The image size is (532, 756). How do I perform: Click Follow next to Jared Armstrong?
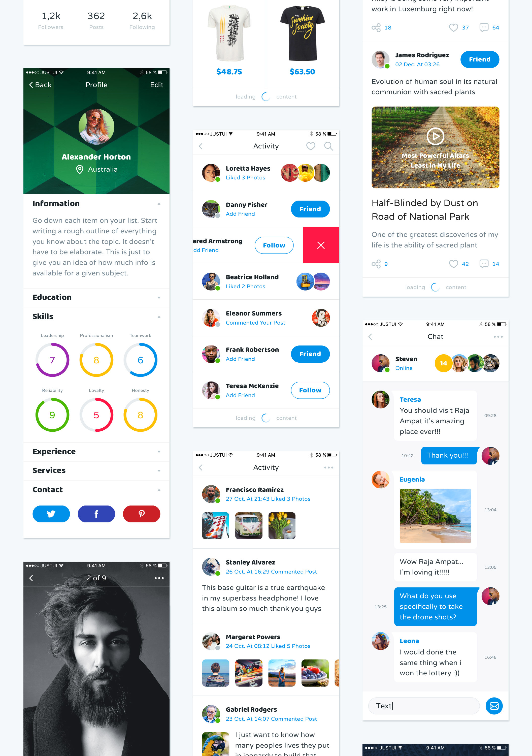click(274, 245)
